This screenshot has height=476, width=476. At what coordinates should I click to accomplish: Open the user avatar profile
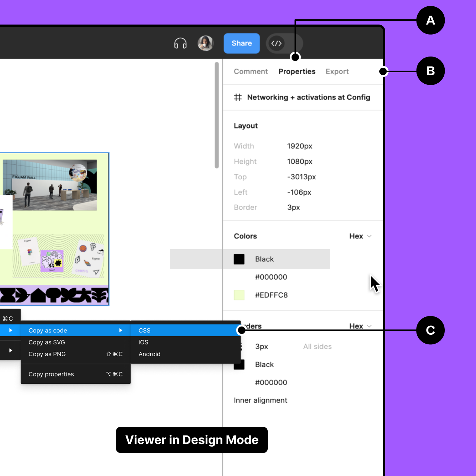[205, 44]
